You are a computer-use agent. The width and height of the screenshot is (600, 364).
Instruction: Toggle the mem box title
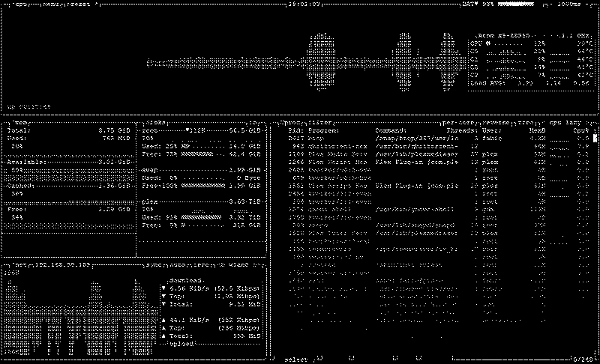21,123
